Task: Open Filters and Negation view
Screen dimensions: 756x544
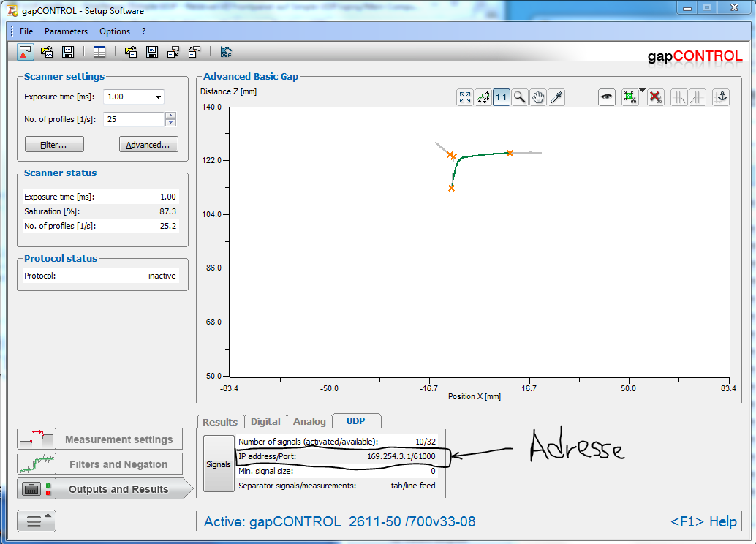Action: tap(100, 464)
